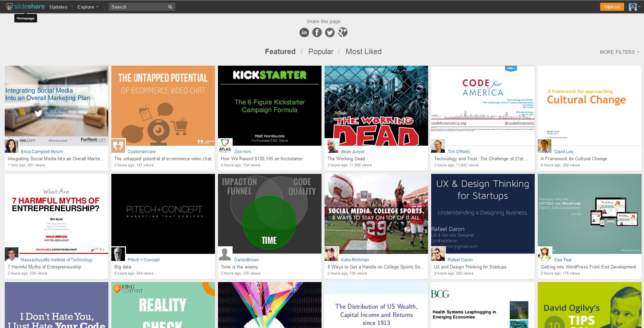644x328 pixels.
Task: Open Dee Teal author link
Action: (x=563, y=260)
